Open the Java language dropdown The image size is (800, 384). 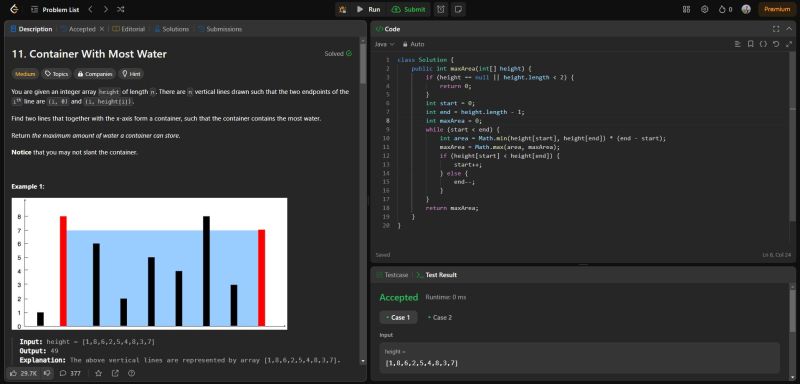tap(385, 44)
